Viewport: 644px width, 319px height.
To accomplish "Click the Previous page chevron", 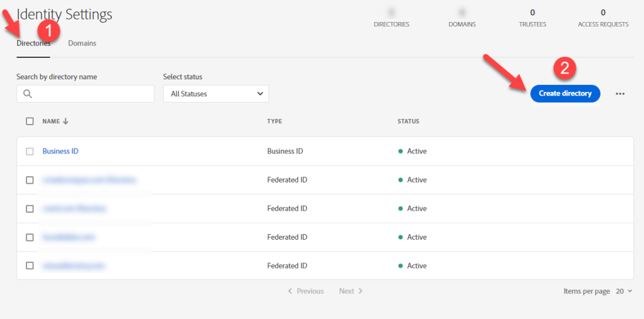I will click(290, 291).
